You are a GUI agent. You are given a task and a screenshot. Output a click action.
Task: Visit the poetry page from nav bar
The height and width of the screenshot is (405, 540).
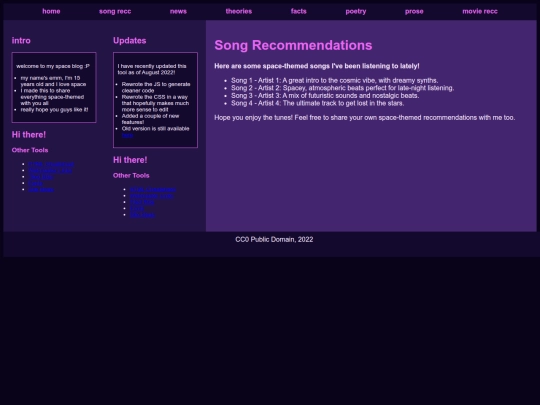tap(356, 11)
